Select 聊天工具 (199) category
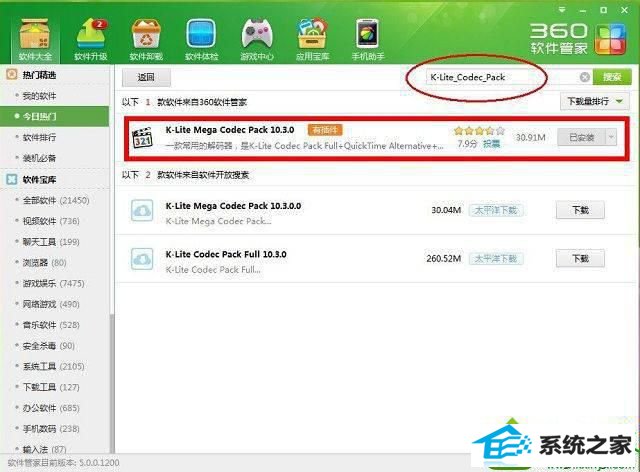 coord(51,242)
